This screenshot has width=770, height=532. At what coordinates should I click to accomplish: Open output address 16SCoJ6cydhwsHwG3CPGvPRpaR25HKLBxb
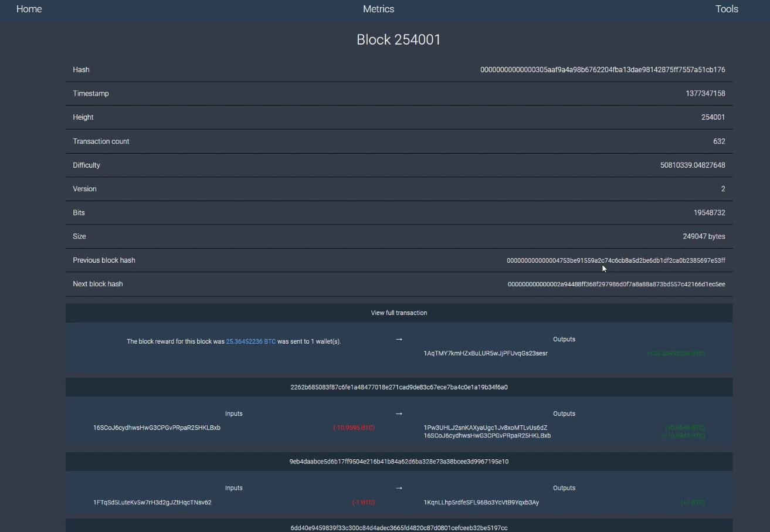tap(487, 436)
